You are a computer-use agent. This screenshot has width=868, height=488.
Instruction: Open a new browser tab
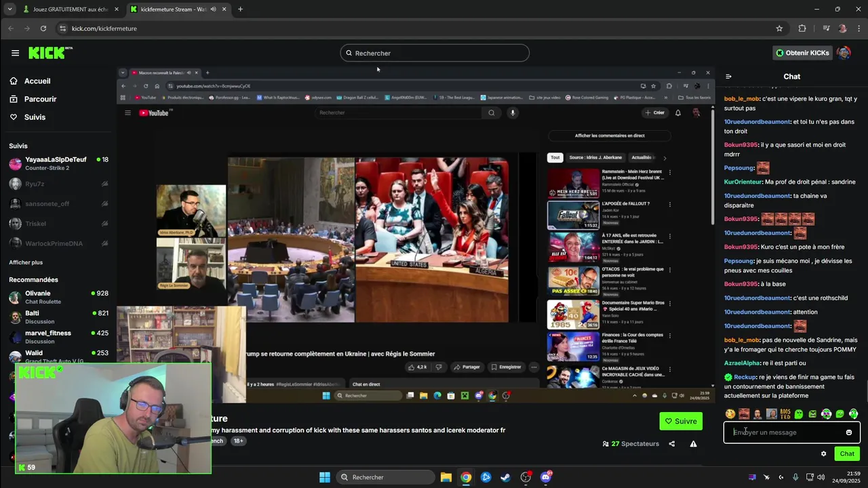point(240,9)
